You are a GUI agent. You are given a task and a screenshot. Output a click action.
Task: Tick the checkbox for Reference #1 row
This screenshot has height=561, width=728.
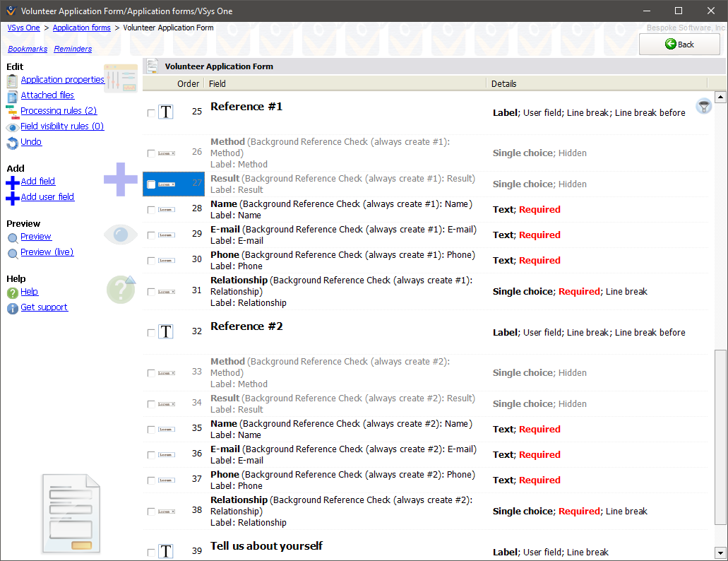[x=151, y=113]
